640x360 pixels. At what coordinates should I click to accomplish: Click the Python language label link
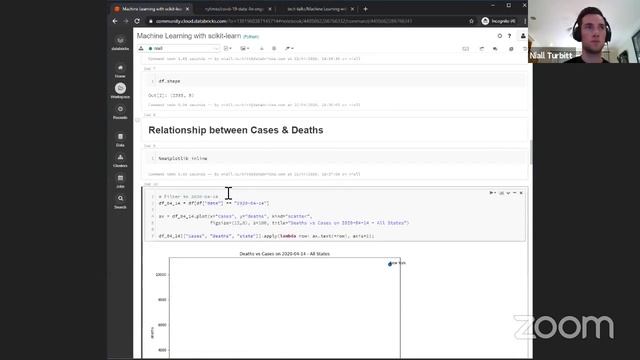point(251,36)
